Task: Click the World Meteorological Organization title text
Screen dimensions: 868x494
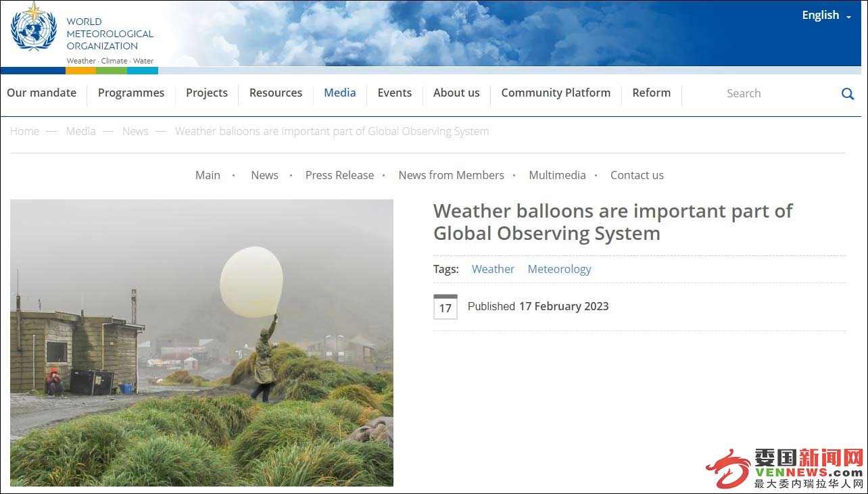Action: (110, 34)
